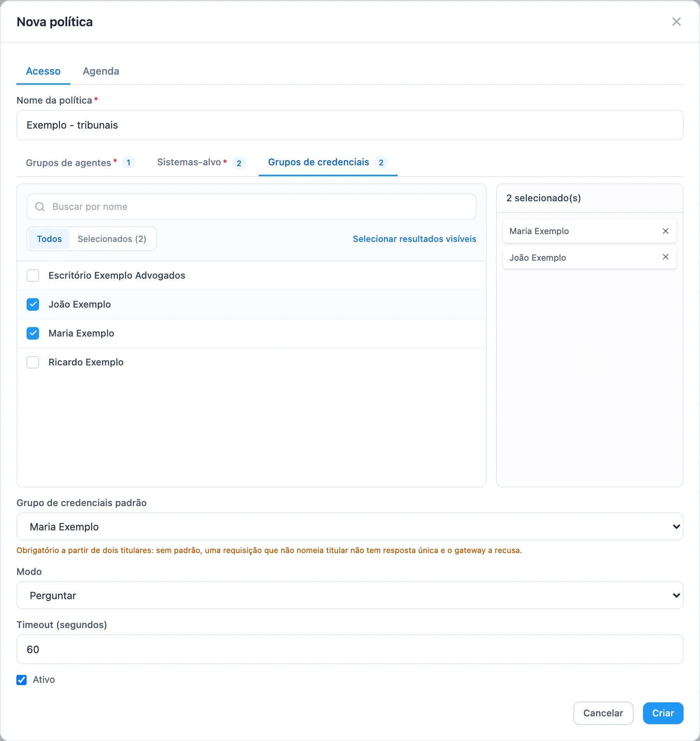The height and width of the screenshot is (741, 700).
Task: Click the Ativo label text
Action: tap(44, 680)
